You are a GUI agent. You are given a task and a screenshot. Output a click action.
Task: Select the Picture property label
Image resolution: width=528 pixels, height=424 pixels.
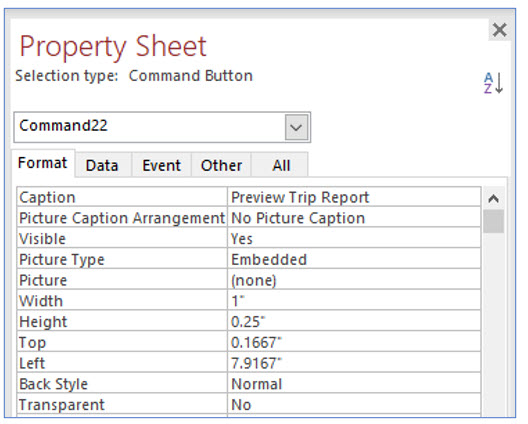(x=122, y=280)
